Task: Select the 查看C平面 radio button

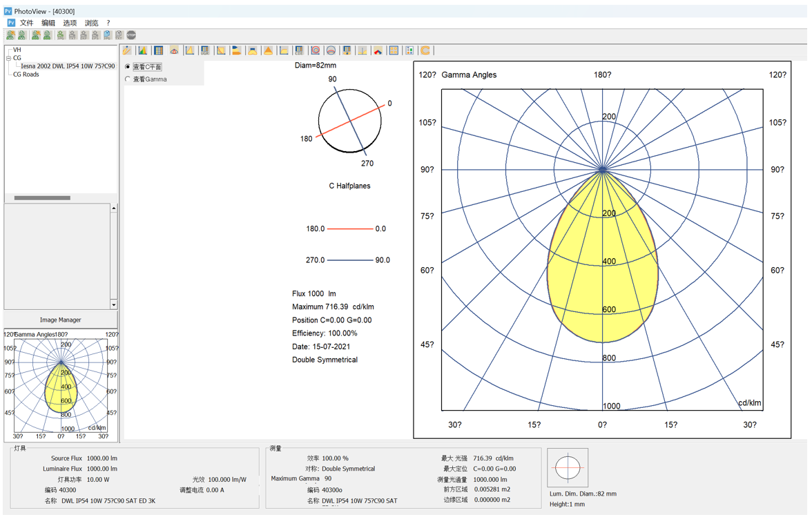Action: click(x=128, y=67)
